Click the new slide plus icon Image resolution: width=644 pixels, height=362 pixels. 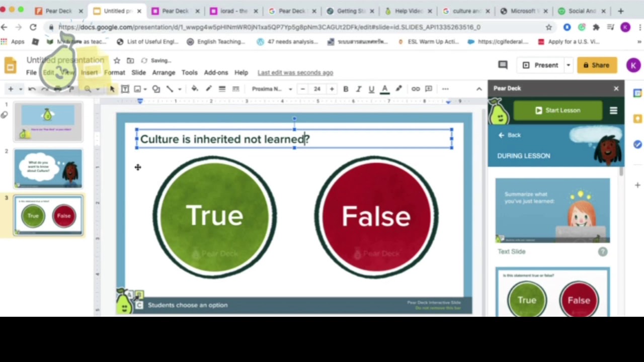coord(11,89)
